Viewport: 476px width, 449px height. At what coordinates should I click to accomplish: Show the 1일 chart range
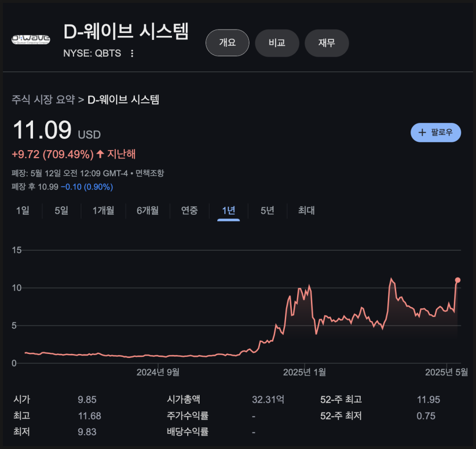(23, 210)
